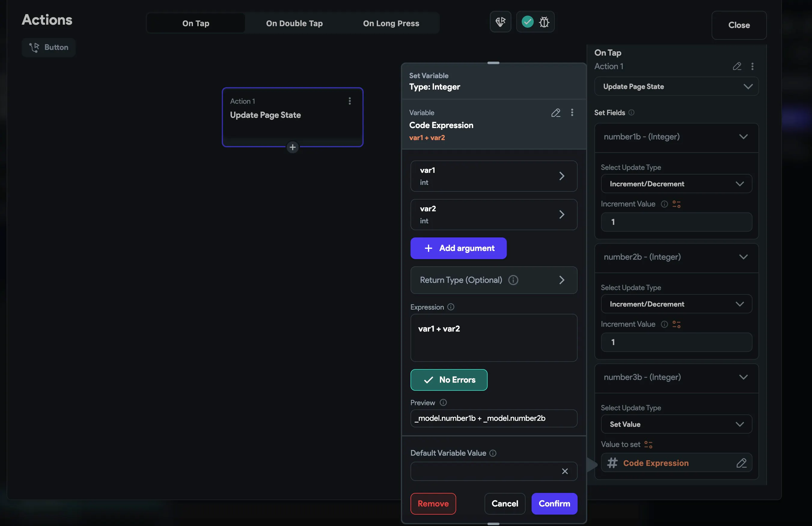Viewport: 812px width, 526px height.
Task: Open the debug bug icon
Action: (544, 22)
